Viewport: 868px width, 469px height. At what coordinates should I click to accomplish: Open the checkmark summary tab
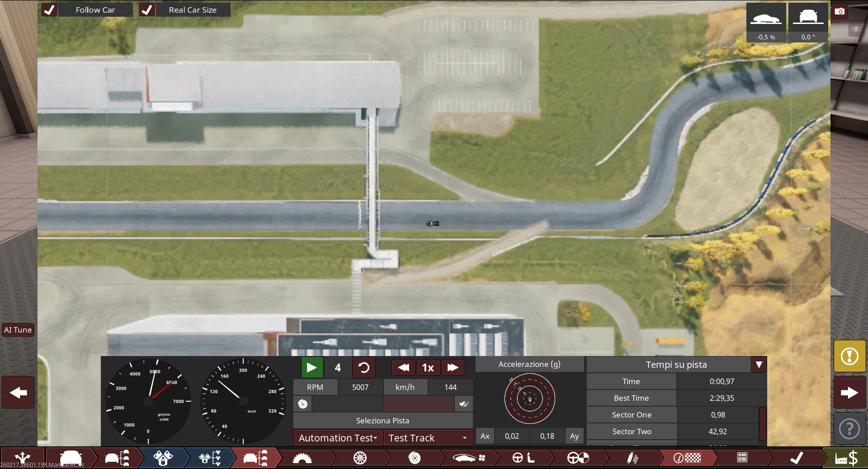(x=797, y=458)
